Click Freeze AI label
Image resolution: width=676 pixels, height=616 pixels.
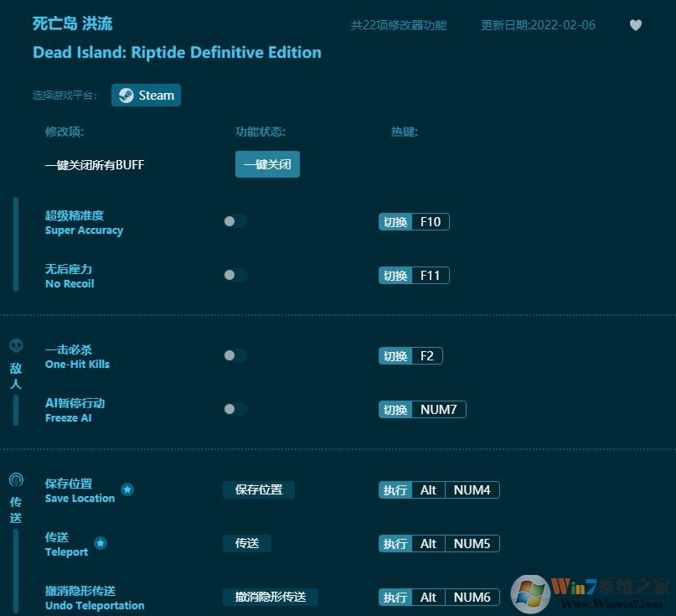click(68, 417)
